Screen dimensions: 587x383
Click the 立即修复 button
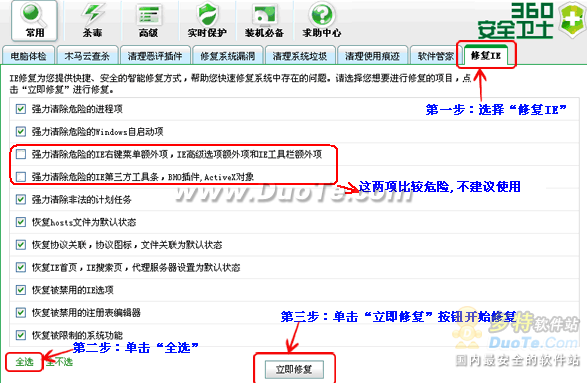click(x=294, y=370)
